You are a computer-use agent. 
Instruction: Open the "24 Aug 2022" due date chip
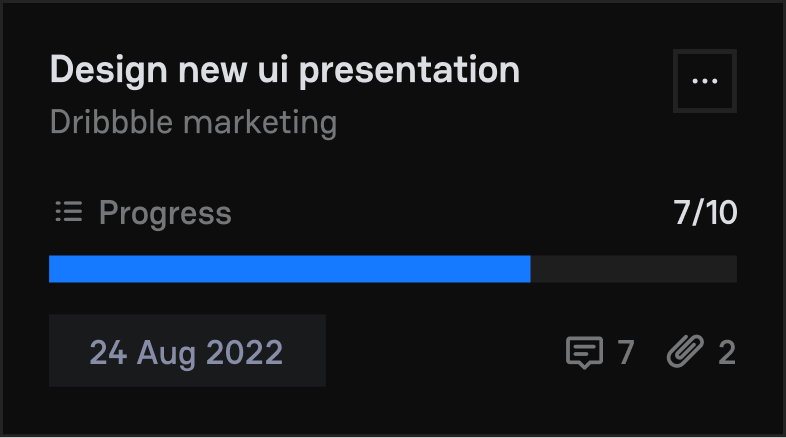tap(187, 351)
